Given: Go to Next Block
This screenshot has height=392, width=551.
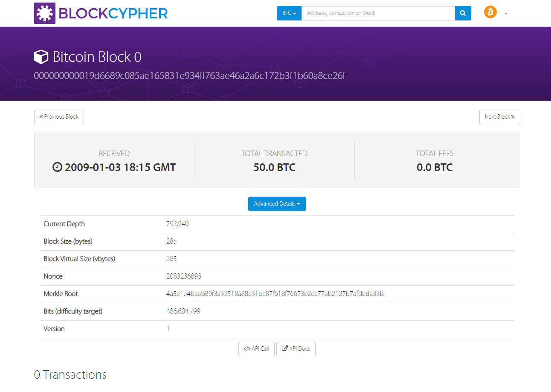Looking at the screenshot, I should [499, 117].
